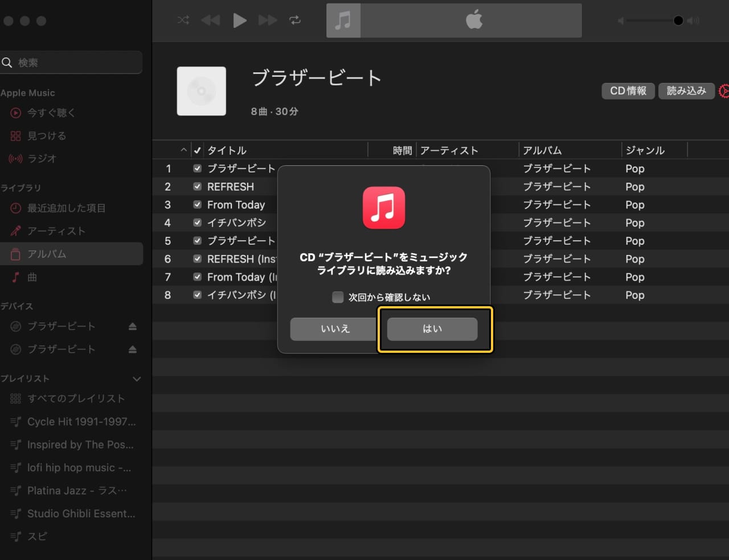Click いいえ in the dialog
This screenshot has height=560, width=729.
pos(335,329)
